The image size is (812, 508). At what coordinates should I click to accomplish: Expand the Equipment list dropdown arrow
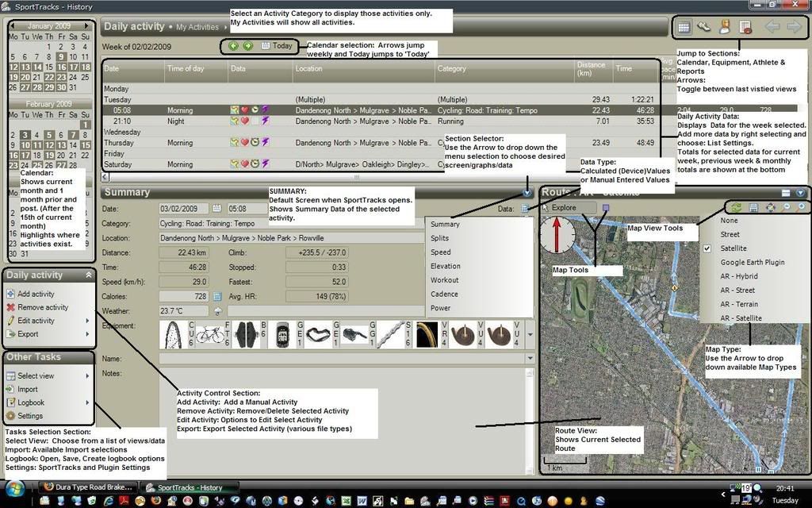[530, 335]
